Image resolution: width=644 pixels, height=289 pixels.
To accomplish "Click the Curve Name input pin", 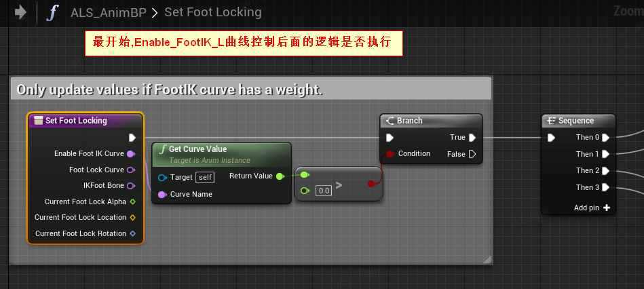I will point(163,195).
